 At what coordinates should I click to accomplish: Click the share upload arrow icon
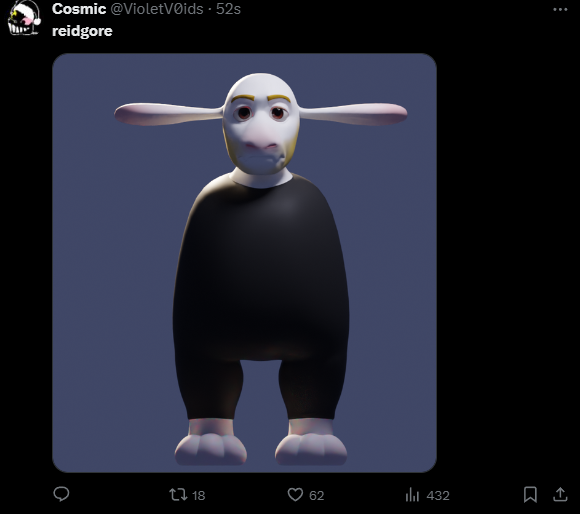[560, 495]
